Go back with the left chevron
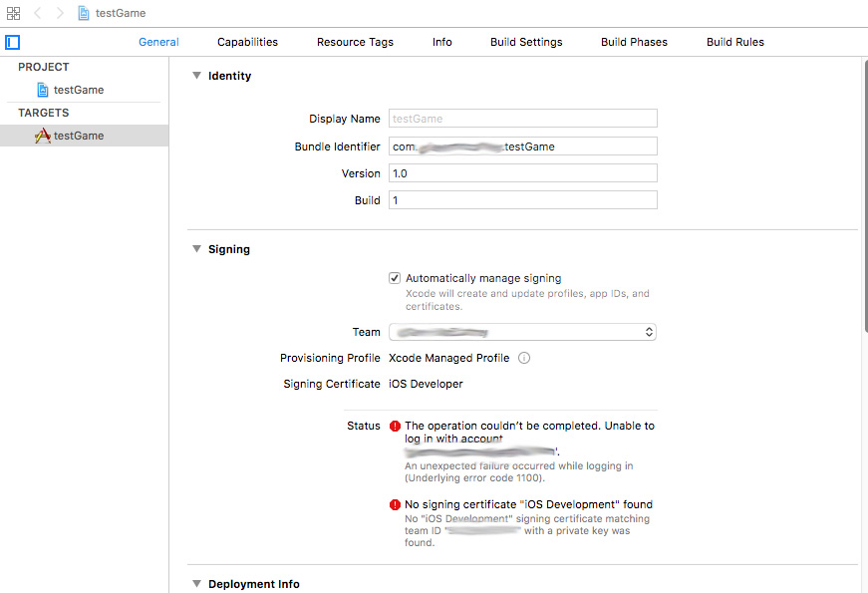The width and height of the screenshot is (868, 593). (38, 13)
